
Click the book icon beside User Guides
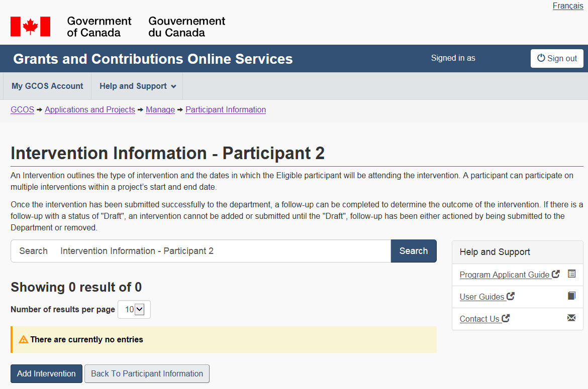[571, 296]
